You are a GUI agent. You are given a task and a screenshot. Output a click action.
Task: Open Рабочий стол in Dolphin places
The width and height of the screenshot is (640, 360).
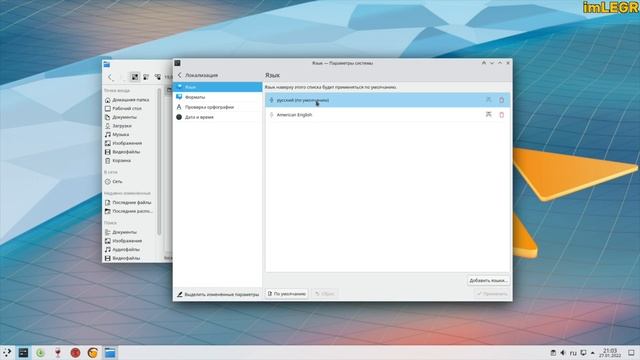click(x=130, y=109)
